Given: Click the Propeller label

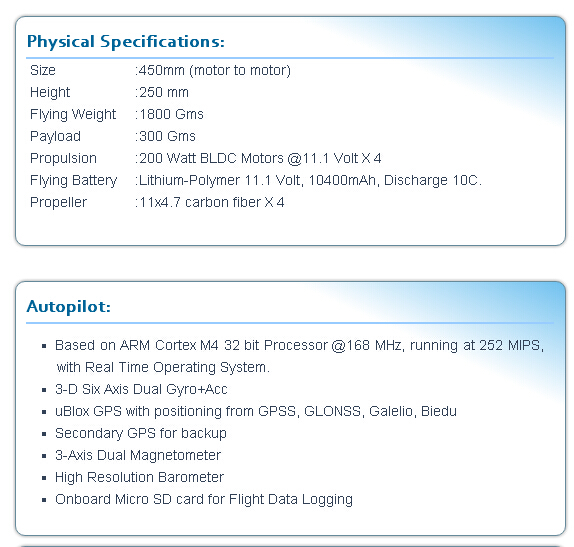Looking at the screenshot, I should (x=59, y=202).
